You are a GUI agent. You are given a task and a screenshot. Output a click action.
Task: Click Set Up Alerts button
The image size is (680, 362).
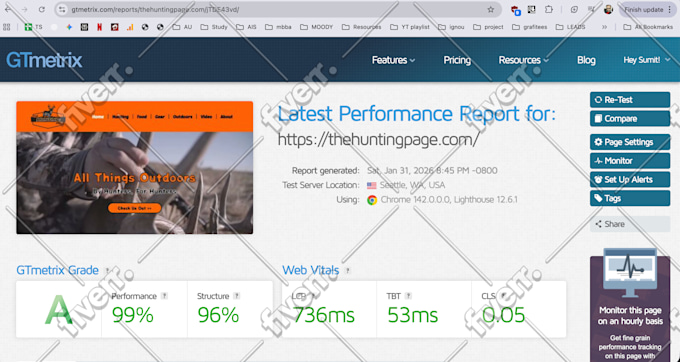coord(630,179)
